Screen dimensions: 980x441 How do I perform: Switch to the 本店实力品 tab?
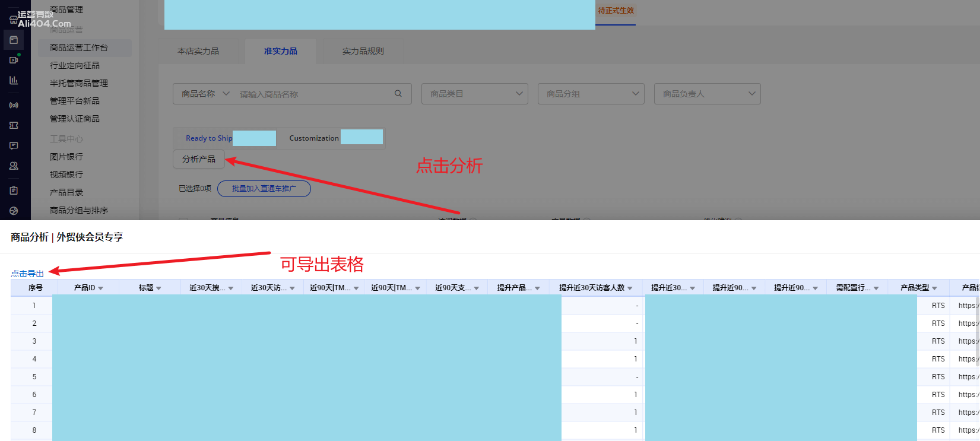(x=198, y=52)
